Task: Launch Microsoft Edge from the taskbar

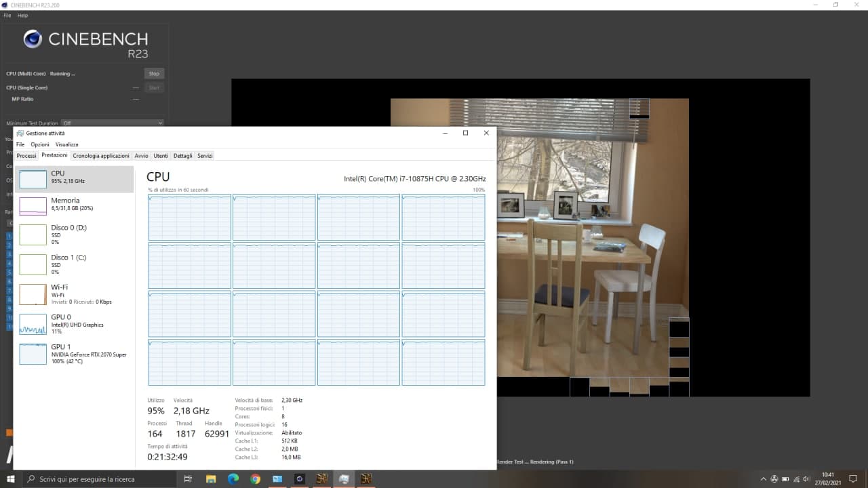Action: [233, 479]
